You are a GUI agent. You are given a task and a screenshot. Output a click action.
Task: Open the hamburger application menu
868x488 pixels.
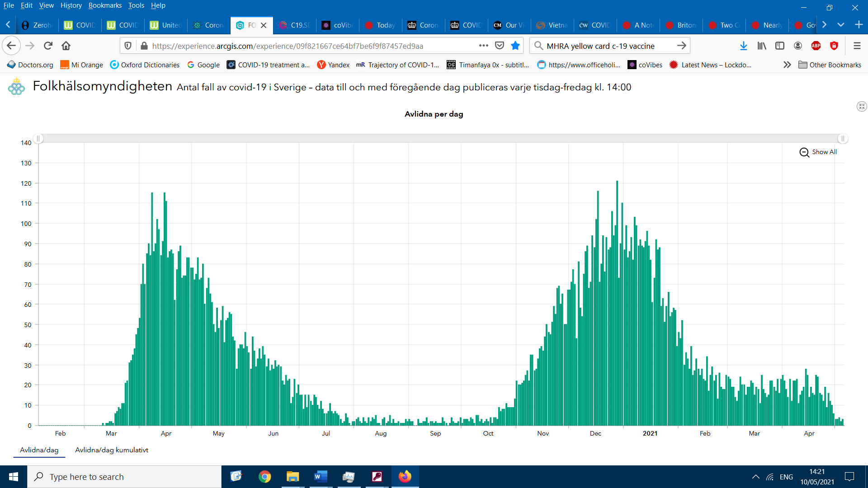(857, 46)
